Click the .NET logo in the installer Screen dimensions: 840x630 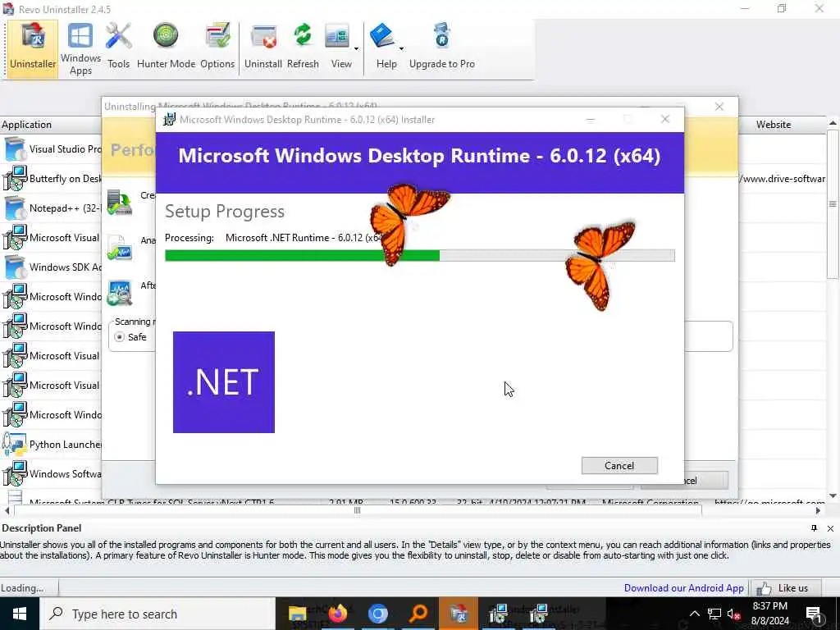[224, 382]
